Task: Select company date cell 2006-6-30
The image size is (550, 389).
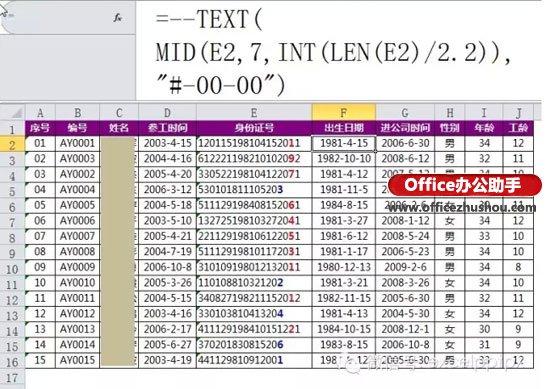Action: click(x=405, y=143)
